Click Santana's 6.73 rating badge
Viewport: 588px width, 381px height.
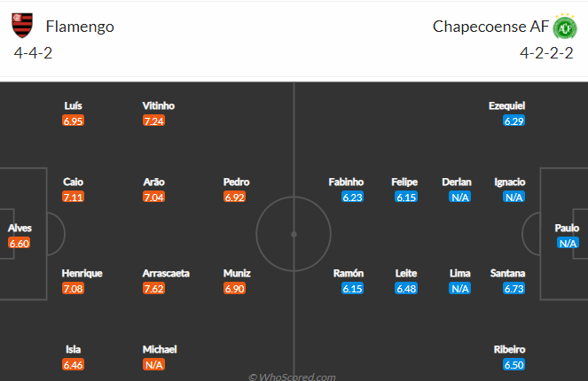(514, 289)
